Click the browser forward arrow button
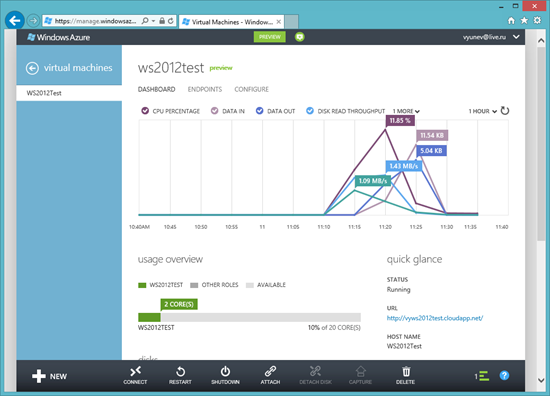550x396 pixels. point(33,21)
